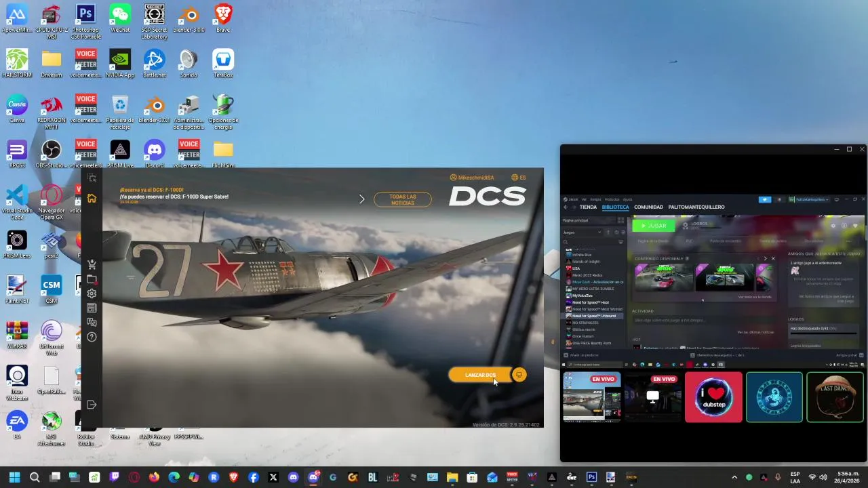Click the taskbar volume icon
This screenshot has width=868, height=488.
[824, 477]
